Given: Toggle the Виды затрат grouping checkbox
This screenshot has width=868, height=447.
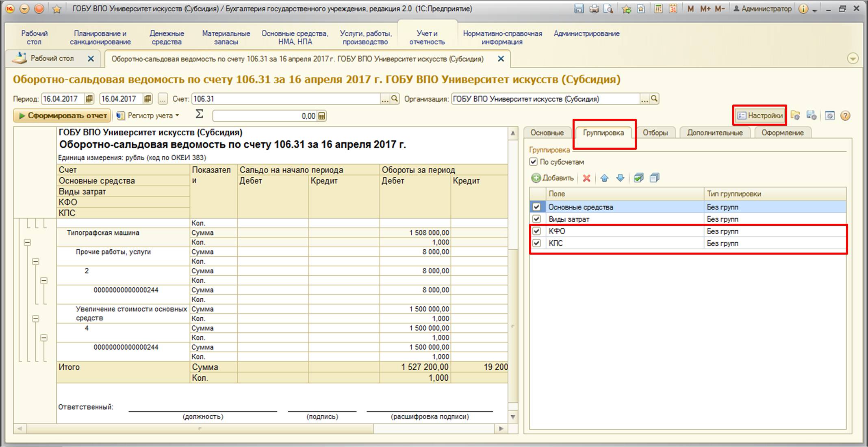Looking at the screenshot, I should tap(536, 219).
